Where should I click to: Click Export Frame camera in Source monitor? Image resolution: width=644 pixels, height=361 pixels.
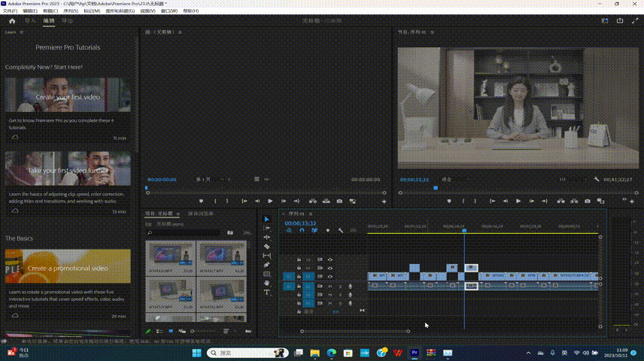[339, 202]
